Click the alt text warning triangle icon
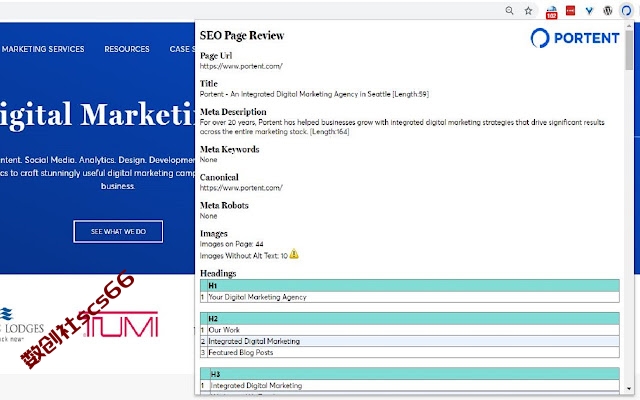Viewport: 640px width, 400px height. click(294, 254)
